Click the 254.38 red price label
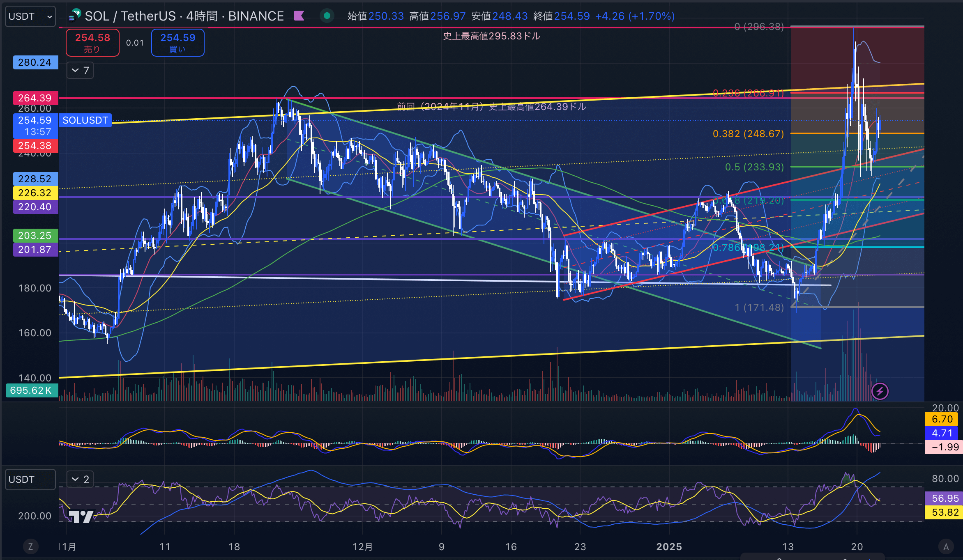This screenshot has width=963, height=560. [35, 145]
